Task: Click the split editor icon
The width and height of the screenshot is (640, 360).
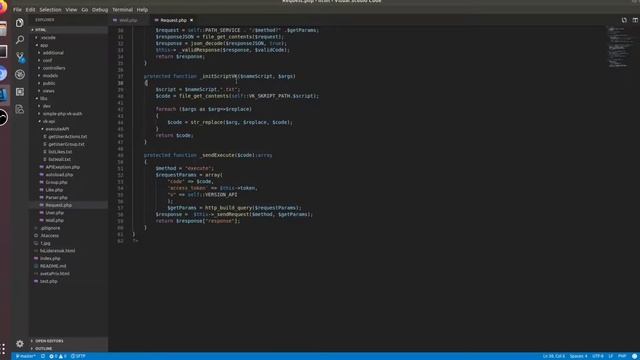Action: (x=635, y=20)
